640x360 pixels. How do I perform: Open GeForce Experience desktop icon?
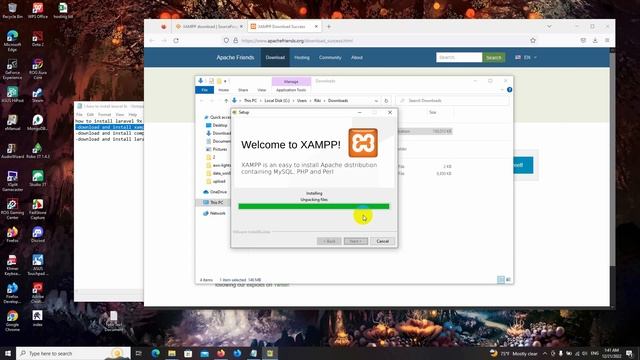coord(12,70)
